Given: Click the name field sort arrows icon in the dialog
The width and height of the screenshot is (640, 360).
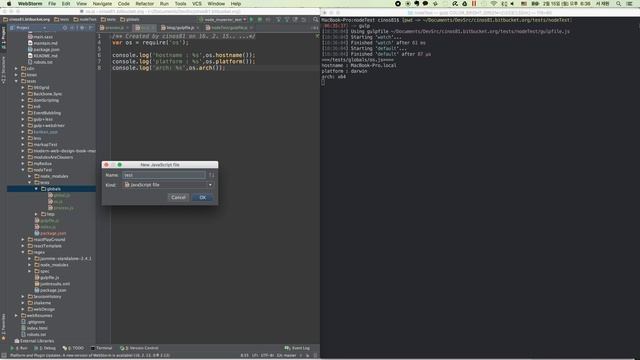Looking at the screenshot, I should click(211, 175).
